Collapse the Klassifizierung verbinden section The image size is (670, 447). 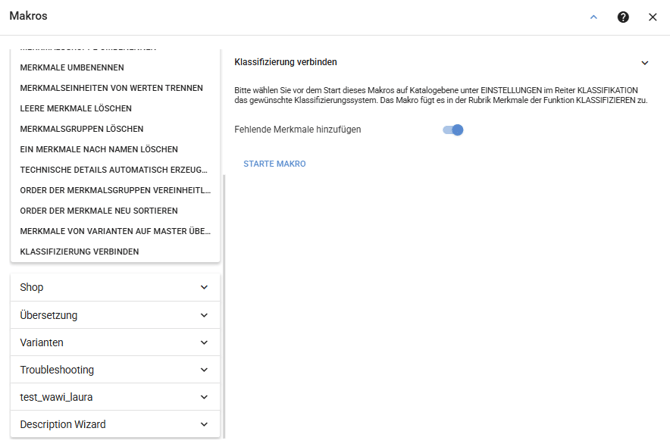[x=644, y=63]
